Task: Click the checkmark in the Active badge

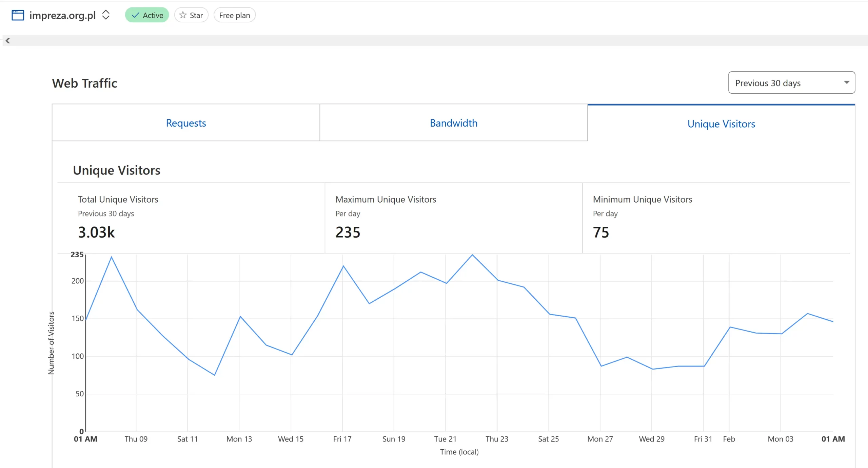Action: [135, 15]
